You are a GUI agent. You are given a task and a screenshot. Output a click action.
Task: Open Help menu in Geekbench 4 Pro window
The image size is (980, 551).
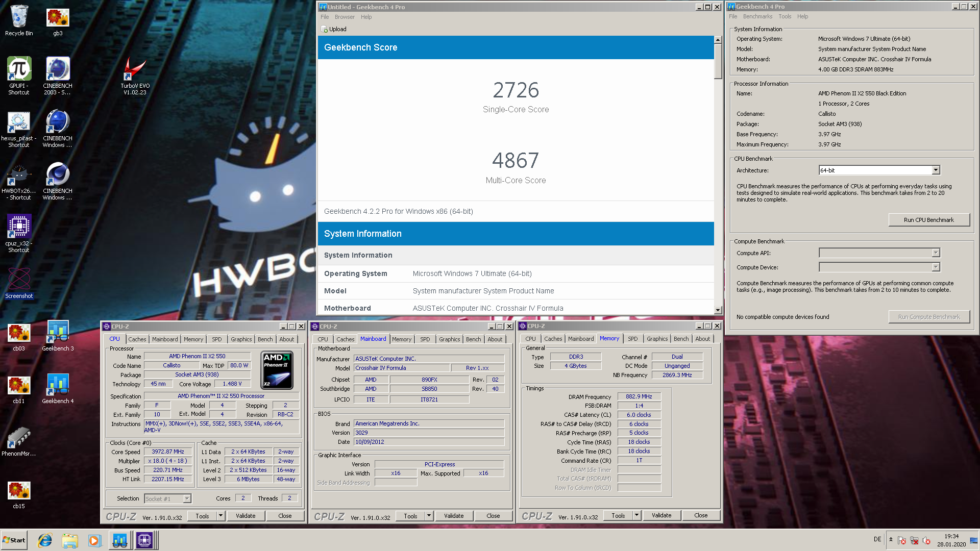pyautogui.click(x=803, y=16)
